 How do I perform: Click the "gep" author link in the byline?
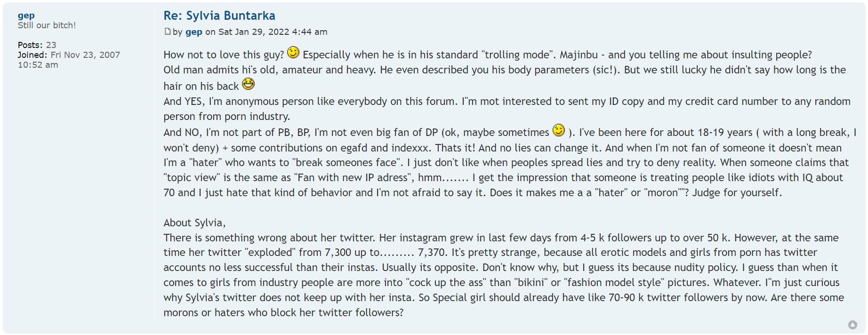point(194,32)
